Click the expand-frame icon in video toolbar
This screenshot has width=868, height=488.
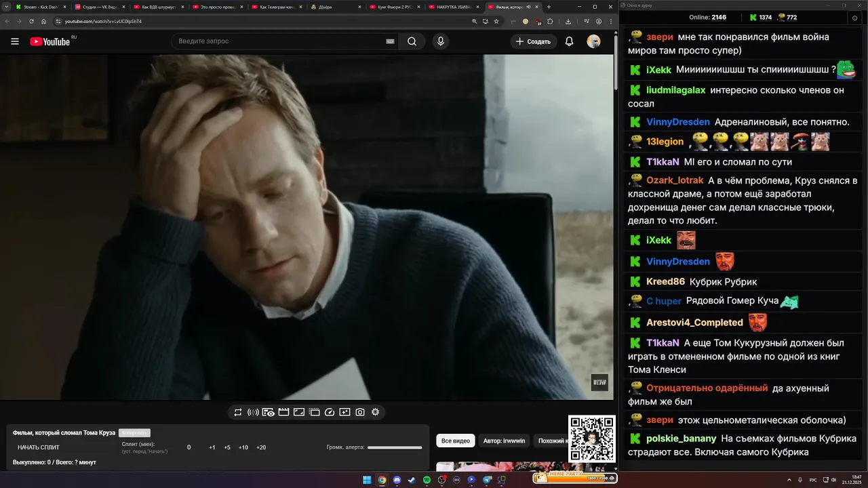[x=299, y=412]
